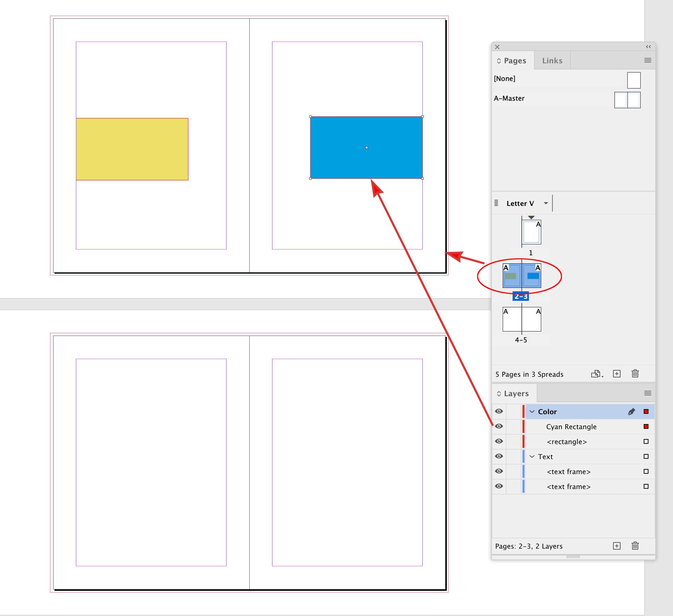Viewport: 673px width, 616px height.
Task: Open the Letter V page size dropdown
Action: tap(546, 203)
